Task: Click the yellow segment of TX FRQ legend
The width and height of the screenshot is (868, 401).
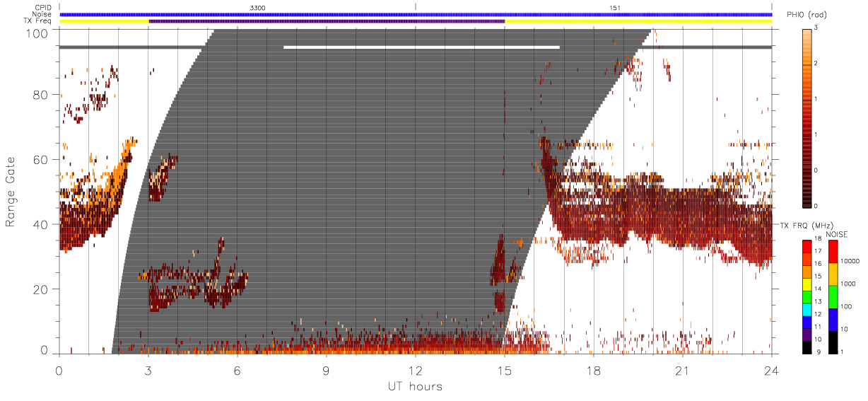Action: pyautogui.click(x=807, y=284)
